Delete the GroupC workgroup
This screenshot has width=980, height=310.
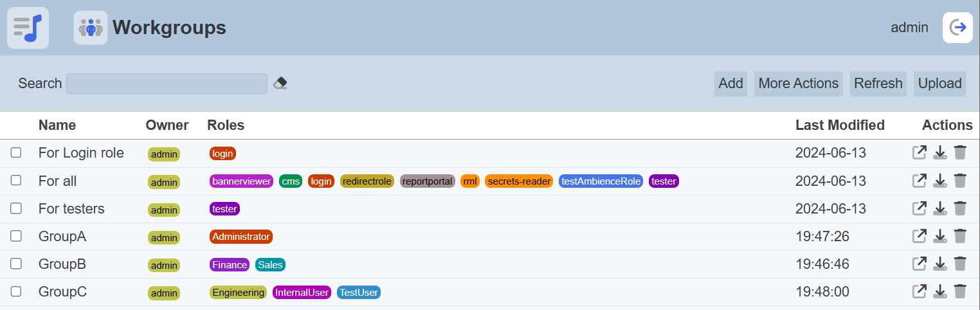pos(960,291)
